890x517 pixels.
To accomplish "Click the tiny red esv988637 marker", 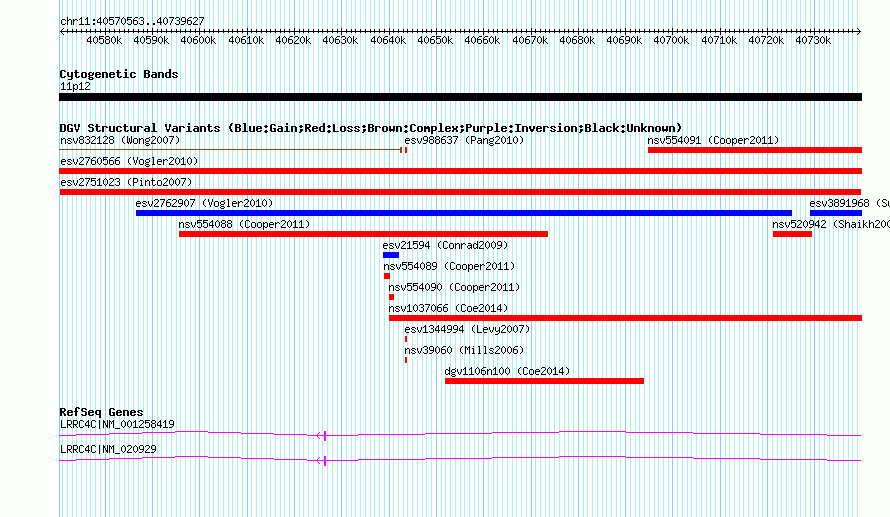I will (406, 150).
